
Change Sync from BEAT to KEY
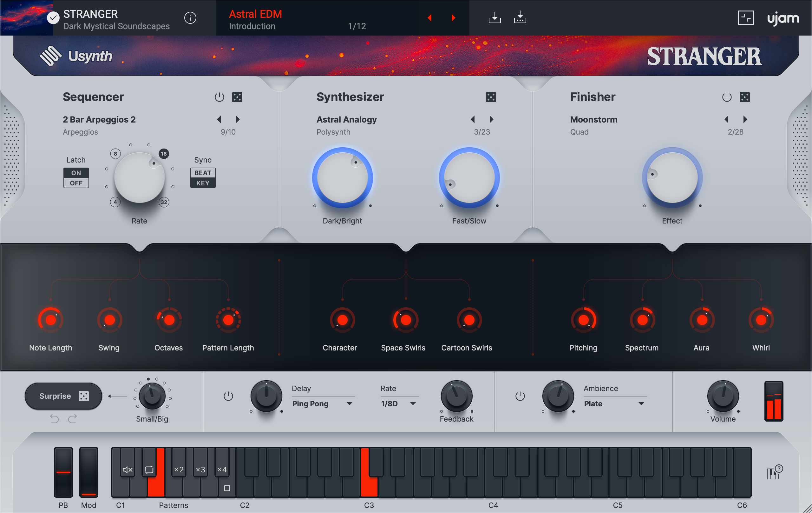[202, 183]
